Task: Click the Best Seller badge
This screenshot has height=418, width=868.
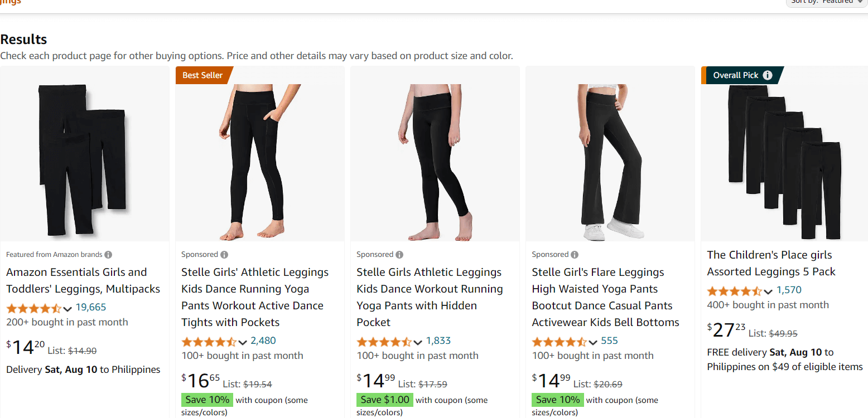Action: [x=202, y=75]
